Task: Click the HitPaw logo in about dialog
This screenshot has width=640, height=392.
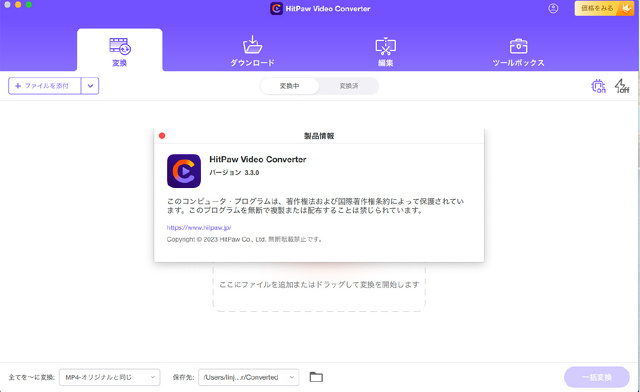Action: 184,171
